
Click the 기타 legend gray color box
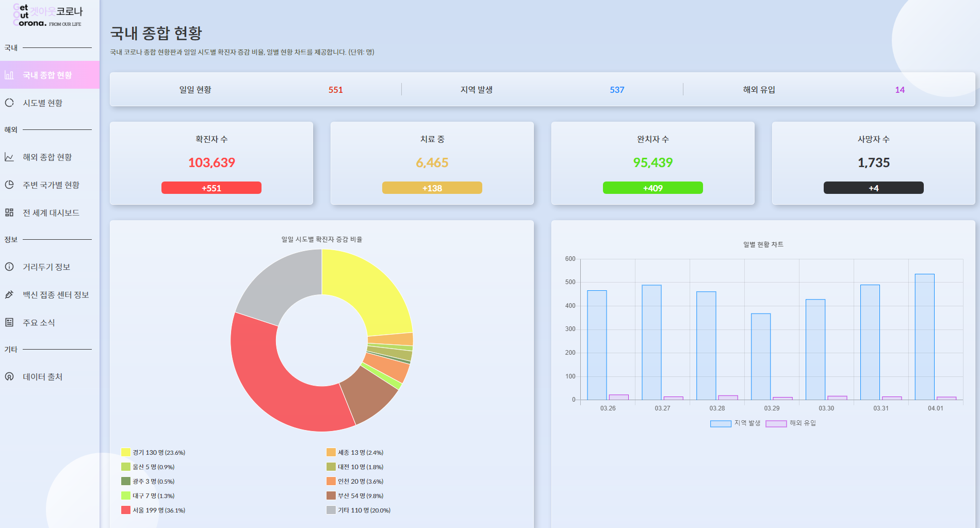[331, 510]
